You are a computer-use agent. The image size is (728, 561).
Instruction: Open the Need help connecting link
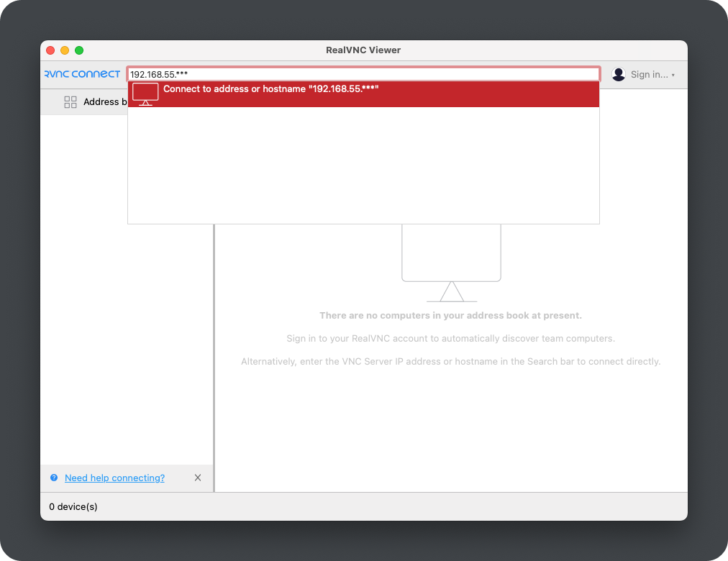pyautogui.click(x=114, y=478)
